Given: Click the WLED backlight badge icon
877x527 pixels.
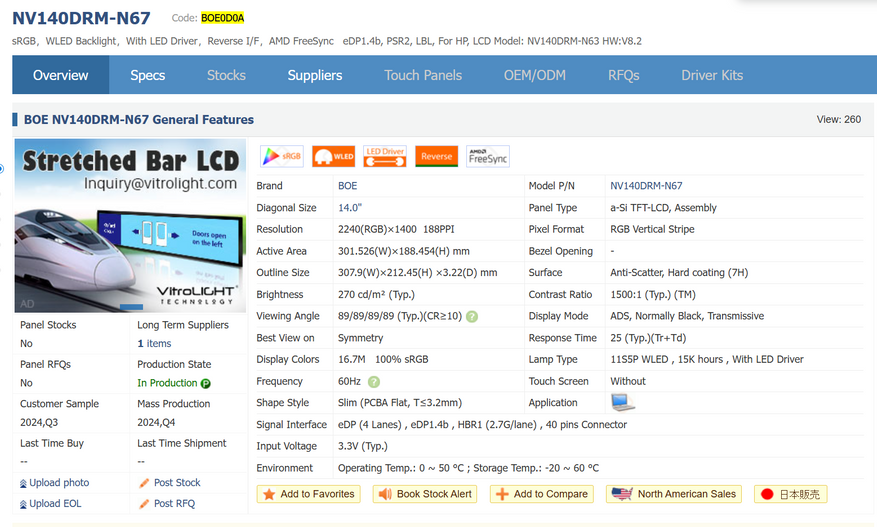Looking at the screenshot, I should click(333, 157).
